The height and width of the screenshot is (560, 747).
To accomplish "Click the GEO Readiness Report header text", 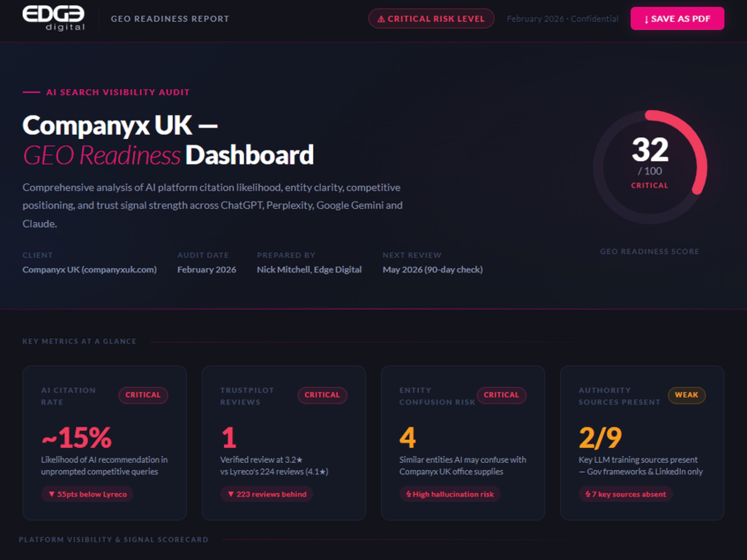I will click(170, 19).
